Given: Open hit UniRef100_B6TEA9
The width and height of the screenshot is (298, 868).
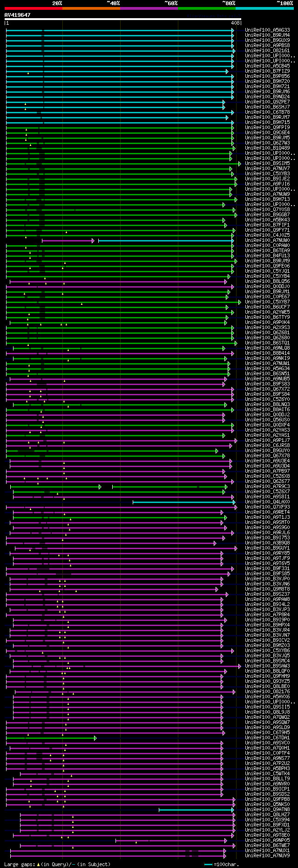Looking at the screenshot, I should [x=267, y=251].
